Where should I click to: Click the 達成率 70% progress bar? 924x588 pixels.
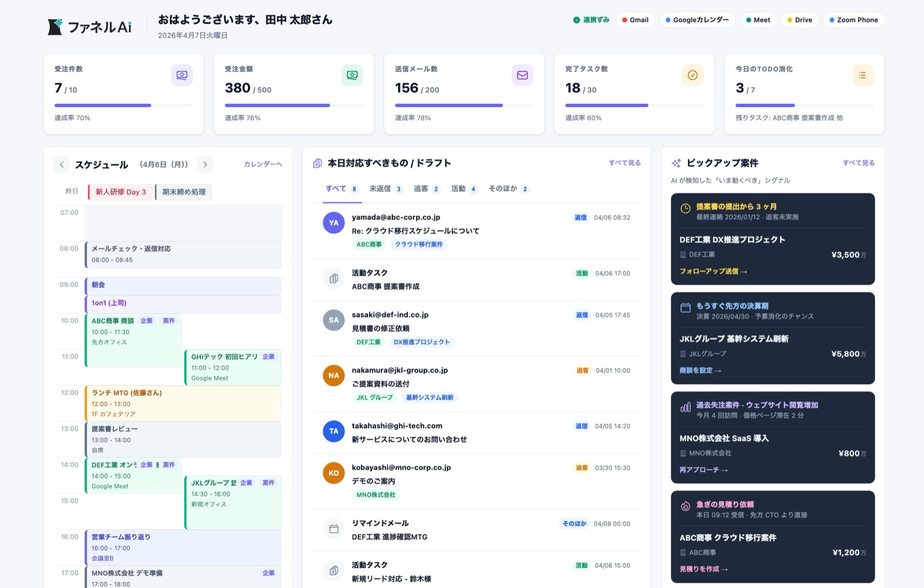click(x=123, y=105)
